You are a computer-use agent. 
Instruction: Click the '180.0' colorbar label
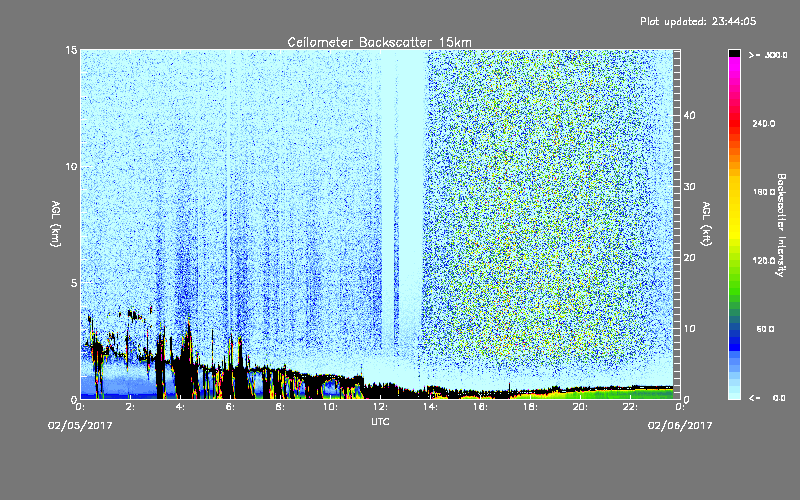point(764,192)
